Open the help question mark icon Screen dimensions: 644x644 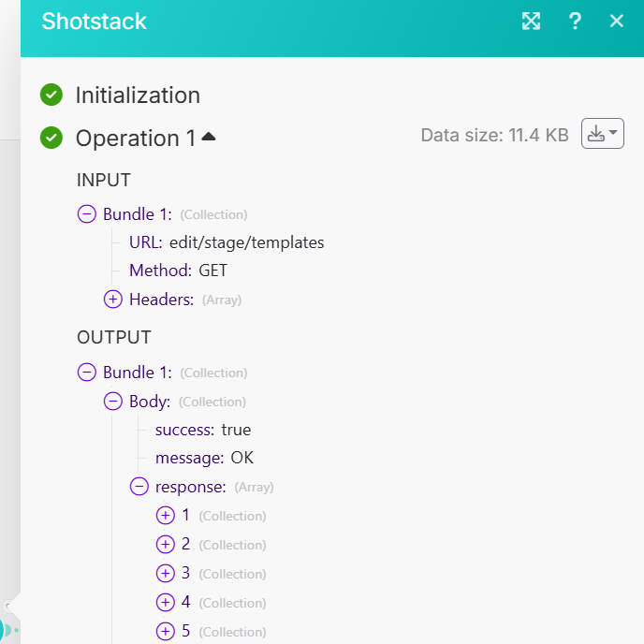pyautogui.click(x=575, y=21)
